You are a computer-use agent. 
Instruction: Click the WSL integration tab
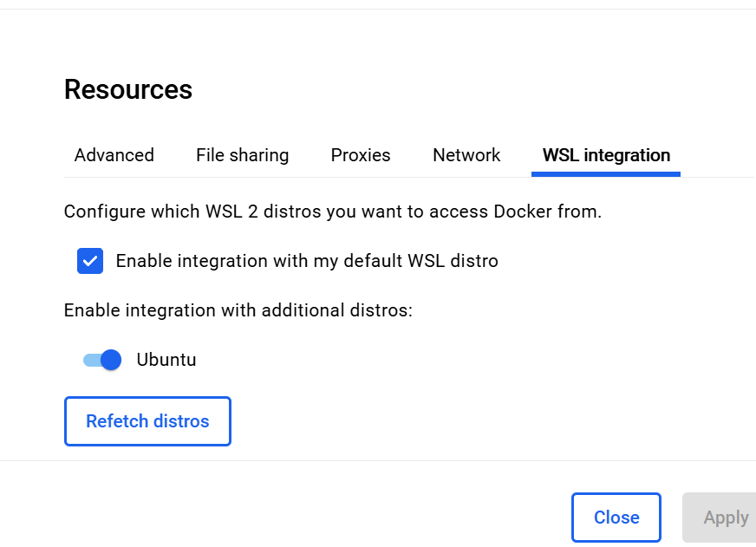[x=606, y=155]
